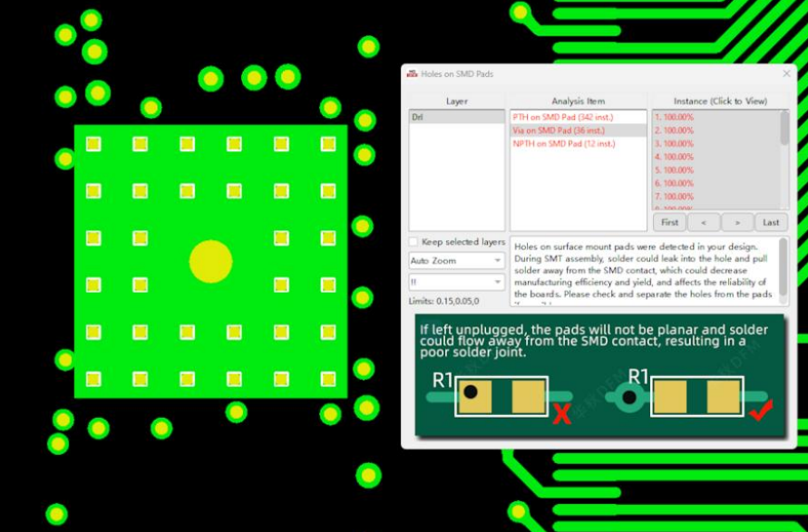Screen dimensions: 808x532
Task: View instance 7 in the Instance list
Action: [675, 197]
